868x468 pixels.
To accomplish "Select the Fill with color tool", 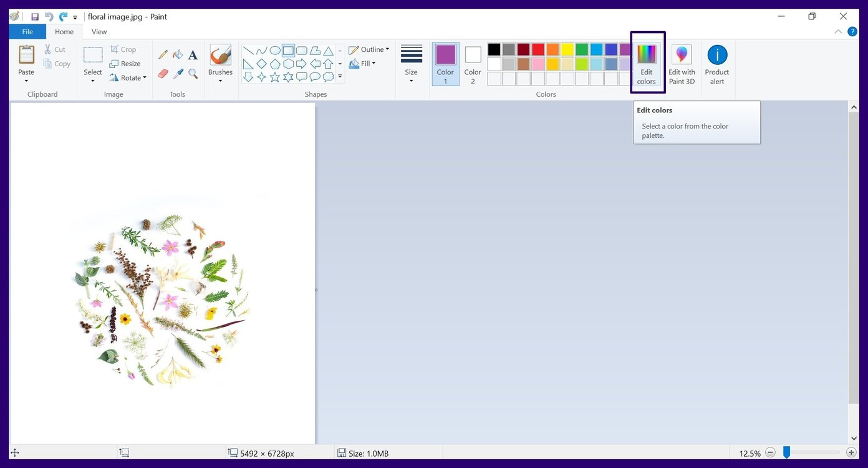I will click(178, 54).
